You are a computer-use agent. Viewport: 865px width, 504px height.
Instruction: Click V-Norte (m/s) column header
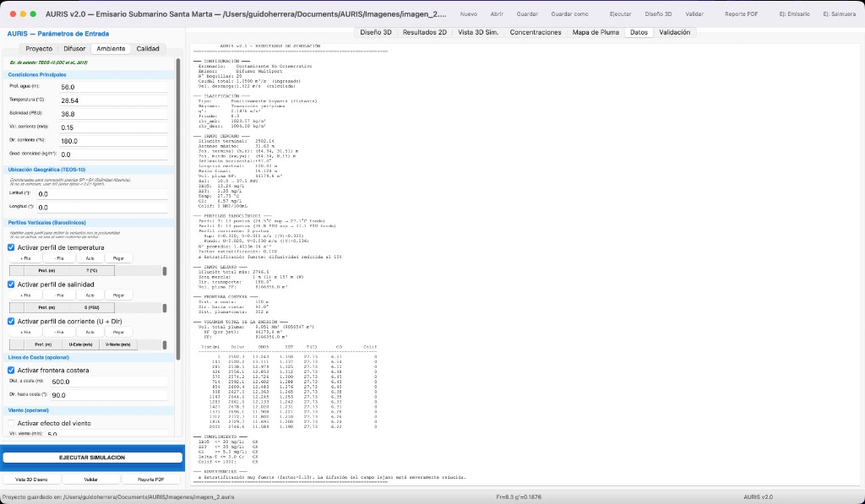click(x=118, y=344)
